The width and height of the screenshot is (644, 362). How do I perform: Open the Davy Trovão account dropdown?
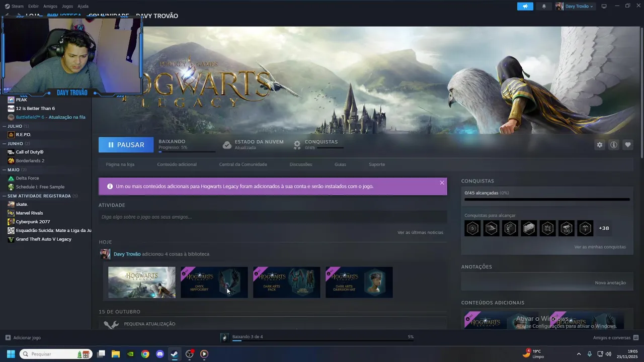(x=575, y=6)
